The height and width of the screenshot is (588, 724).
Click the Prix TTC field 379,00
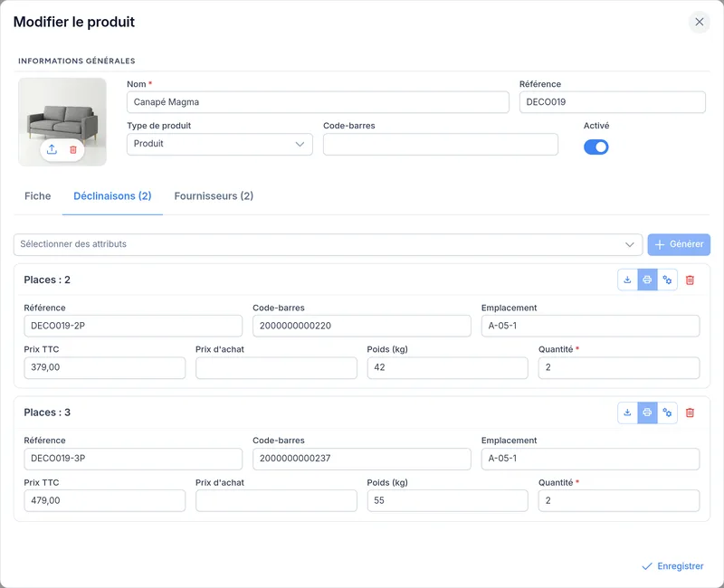point(104,368)
